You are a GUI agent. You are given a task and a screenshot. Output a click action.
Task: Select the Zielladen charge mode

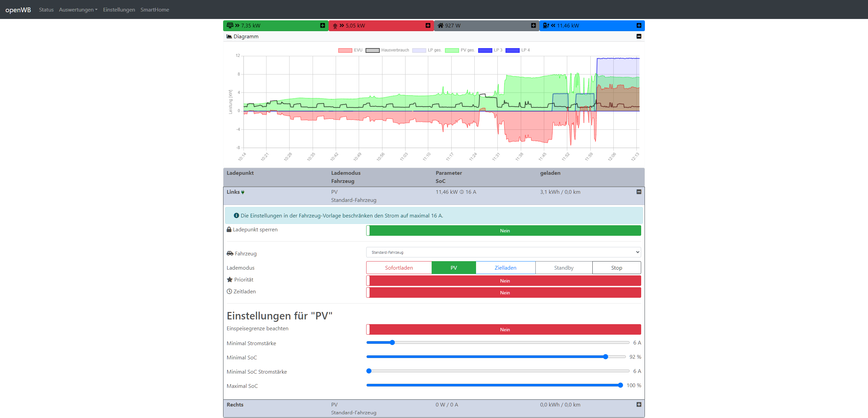point(505,268)
